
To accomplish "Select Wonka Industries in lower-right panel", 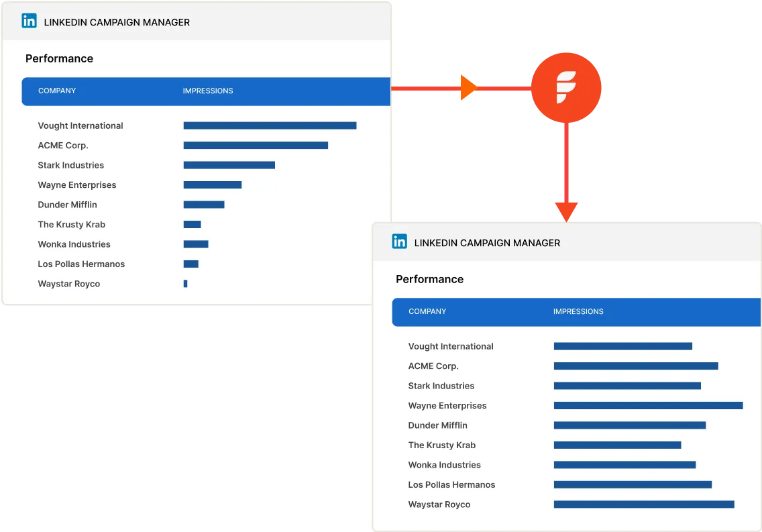I will tap(445, 465).
